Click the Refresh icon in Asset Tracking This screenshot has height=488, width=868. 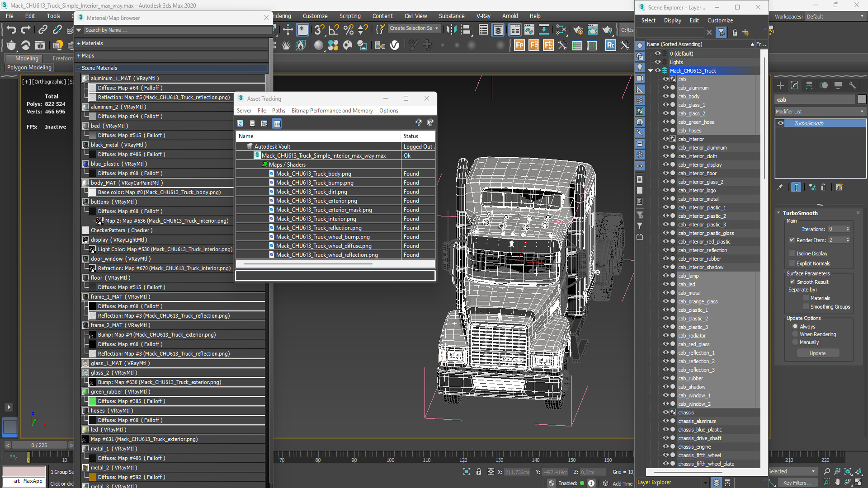pyautogui.click(x=241, y=123)
